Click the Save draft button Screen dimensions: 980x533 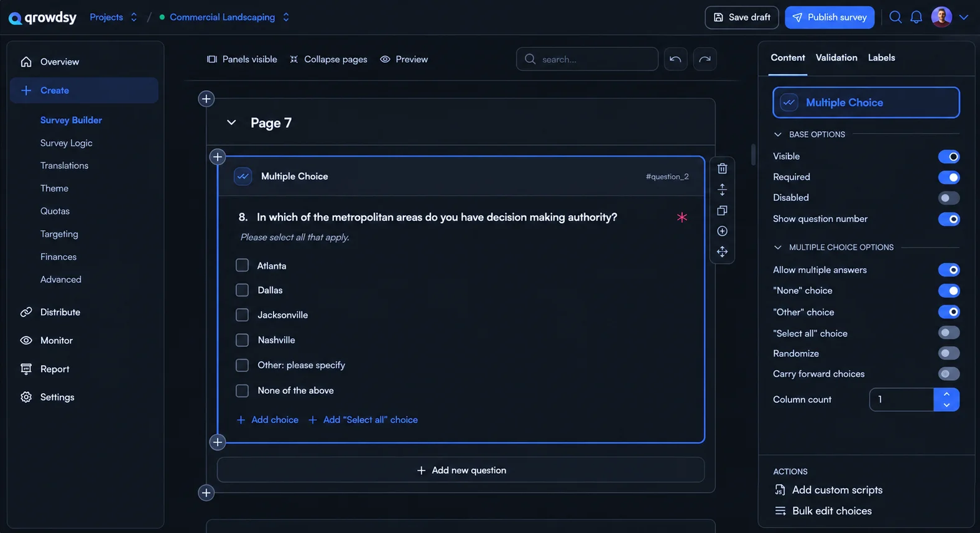tap(742, 17)
